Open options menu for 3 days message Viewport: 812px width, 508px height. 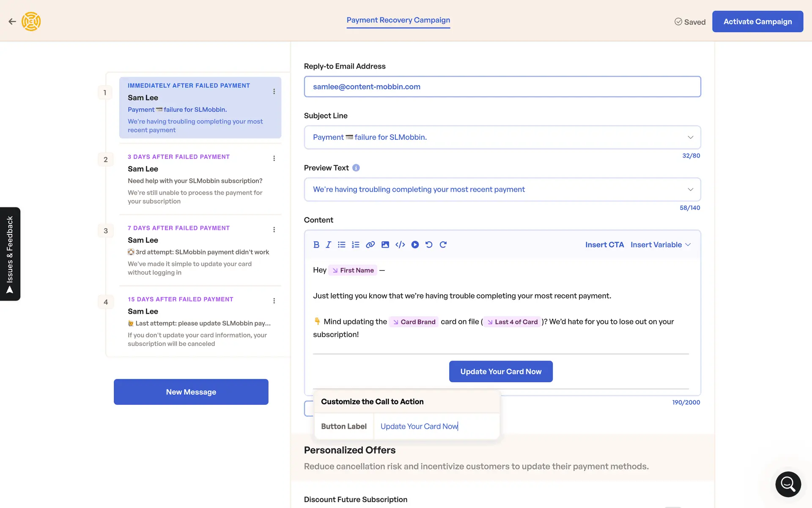click(274, 158)
